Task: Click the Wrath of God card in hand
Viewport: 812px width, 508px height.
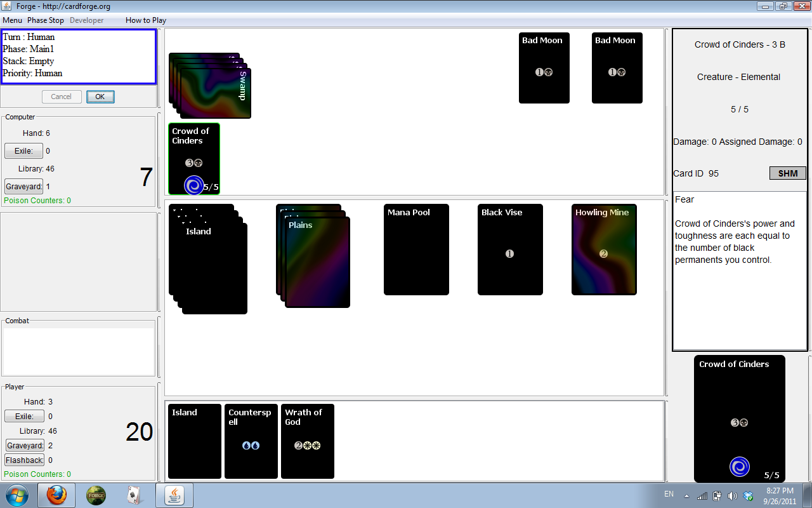Action: tap(307, 441)
